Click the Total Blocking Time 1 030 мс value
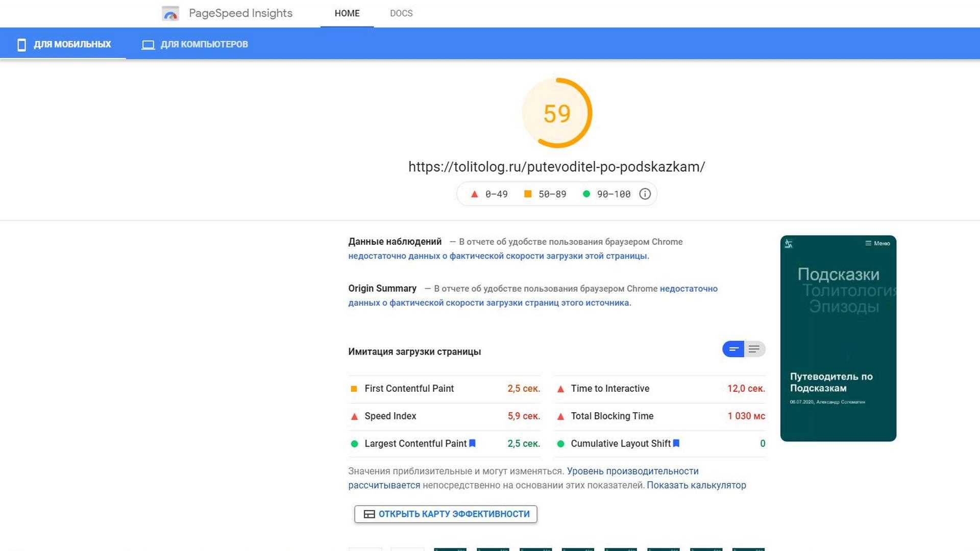The width and height of the screenshot is (980, 551). pos(746,416)
